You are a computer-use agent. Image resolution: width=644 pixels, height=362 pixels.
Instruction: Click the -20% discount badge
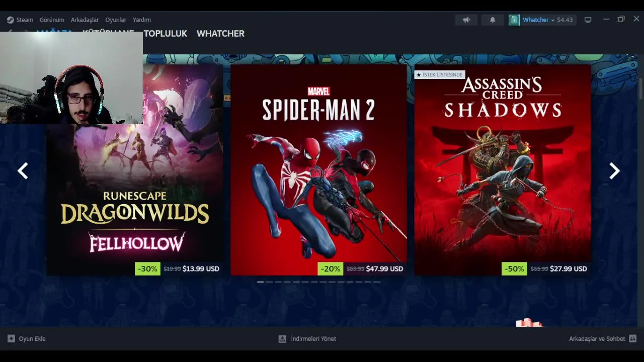[330, 269]
